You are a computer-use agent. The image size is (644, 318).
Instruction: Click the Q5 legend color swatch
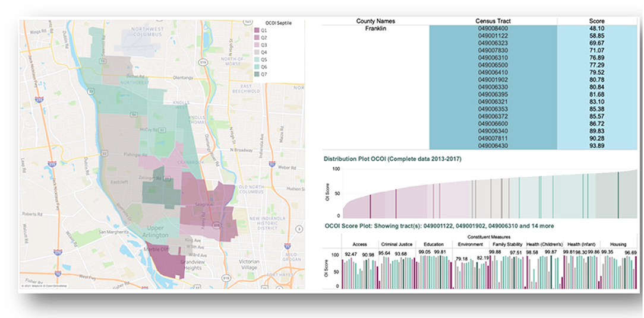257,59
